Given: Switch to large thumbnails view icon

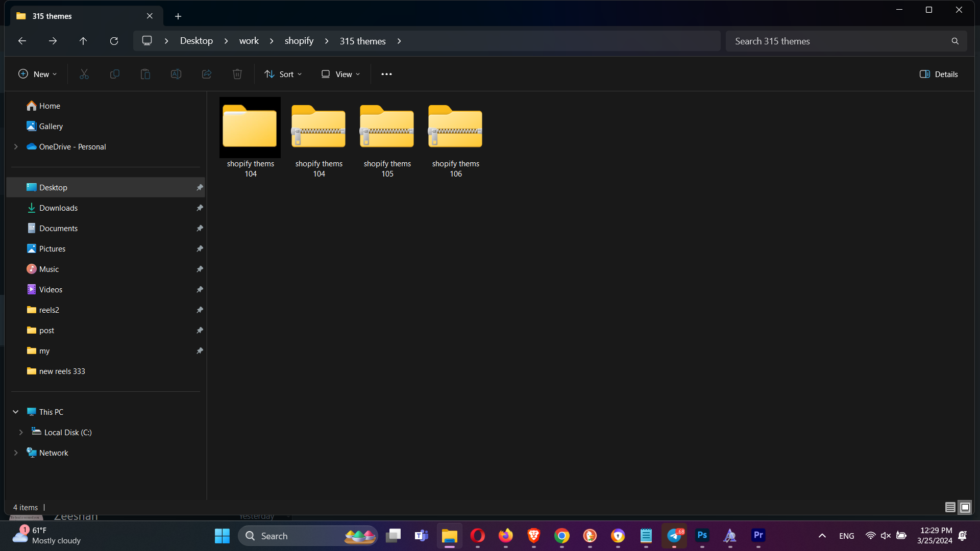Looking at the screenshot, I should tap(965, 507).
